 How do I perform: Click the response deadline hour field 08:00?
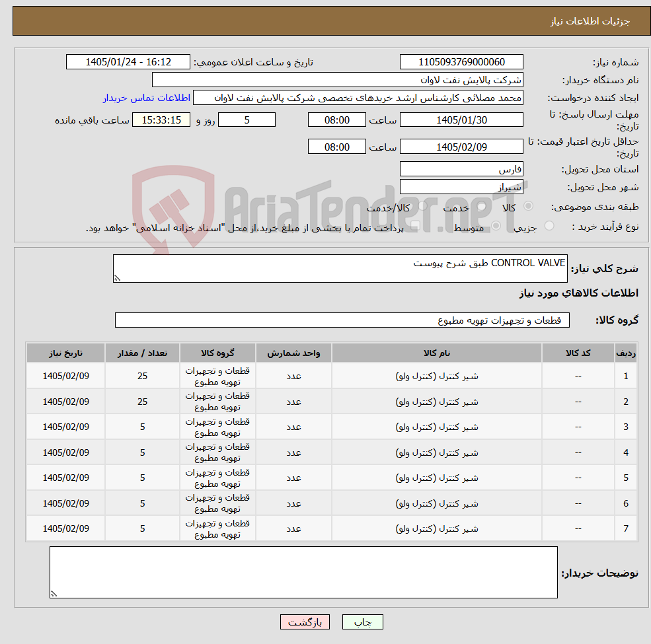coord(336,120)
